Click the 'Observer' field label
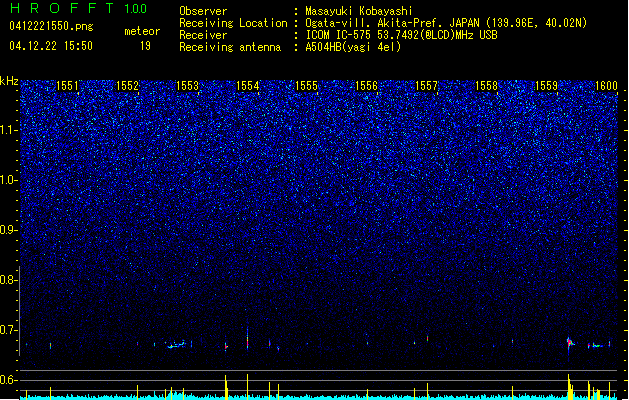The image size is (629, 400). tap(203, 11)
